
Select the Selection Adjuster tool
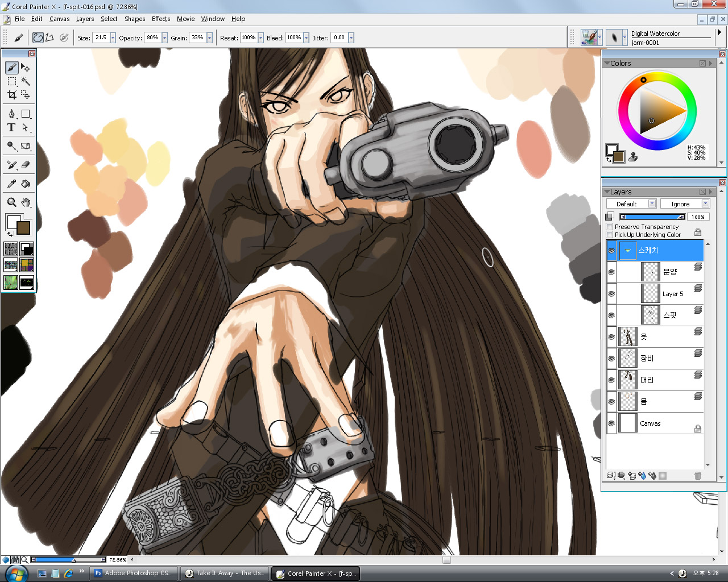click(26, 95)
